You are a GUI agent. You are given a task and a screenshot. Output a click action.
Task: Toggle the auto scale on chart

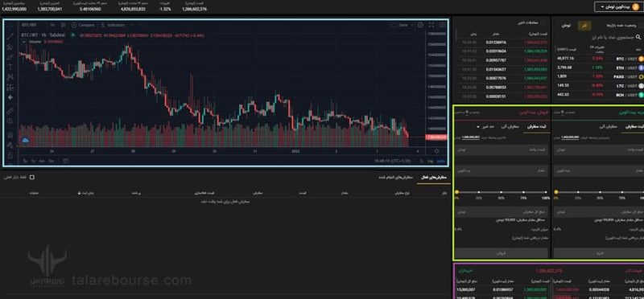click(441, 162)
